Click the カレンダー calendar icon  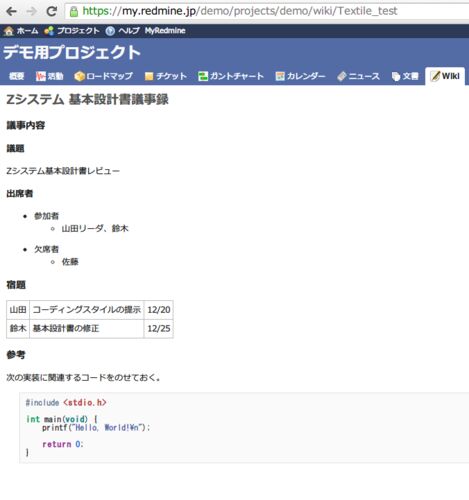tap(280, 76)
